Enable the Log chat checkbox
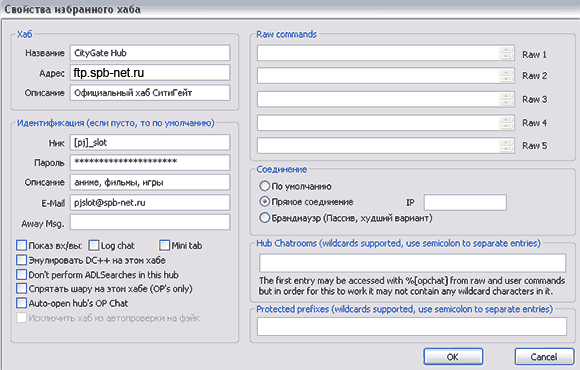This screenshot has height=370, width=580. (x=94, y=245)
